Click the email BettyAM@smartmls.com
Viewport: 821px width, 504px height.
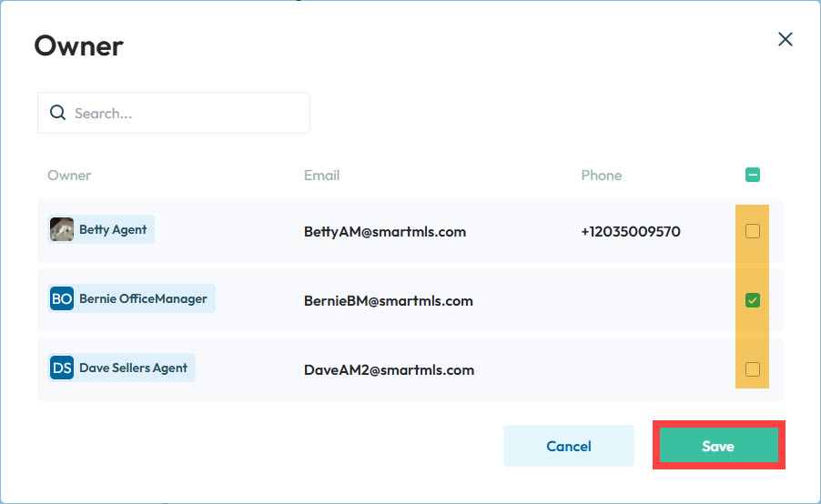tap(384, 231)
